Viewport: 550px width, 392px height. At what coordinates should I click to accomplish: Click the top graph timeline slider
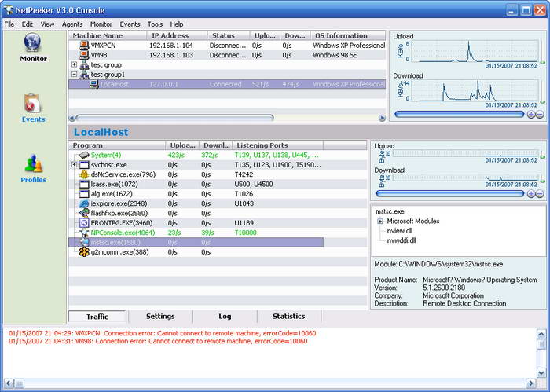[x=460, y=115]
